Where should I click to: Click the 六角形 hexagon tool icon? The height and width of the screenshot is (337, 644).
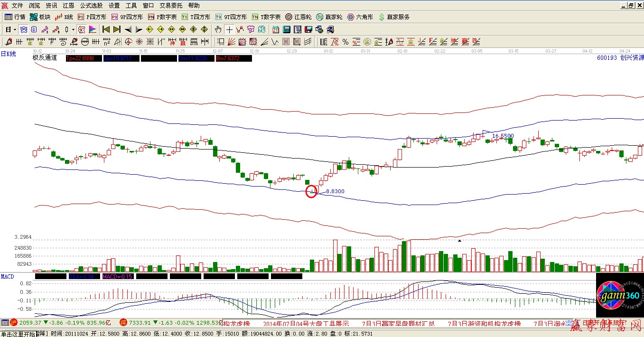click(x=360, y=17)
